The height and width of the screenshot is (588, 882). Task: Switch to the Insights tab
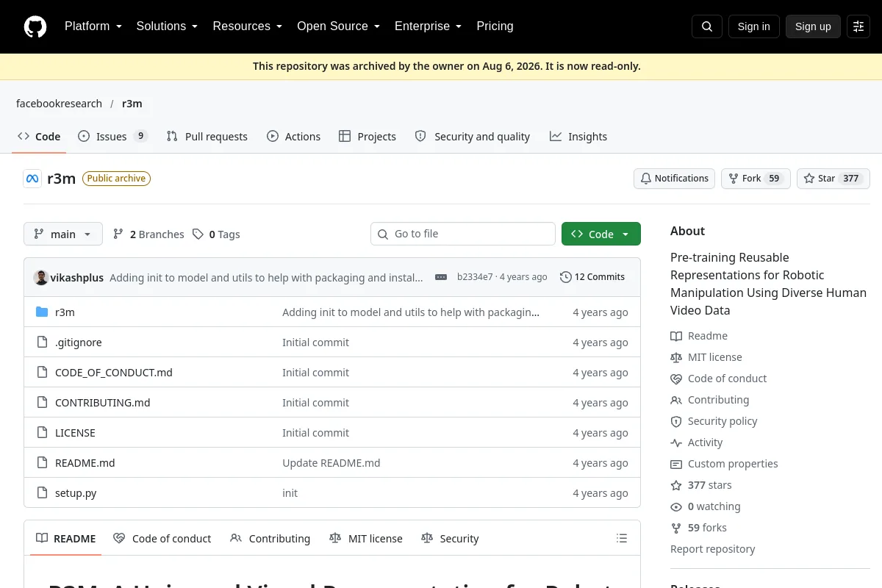coord(578,137)
